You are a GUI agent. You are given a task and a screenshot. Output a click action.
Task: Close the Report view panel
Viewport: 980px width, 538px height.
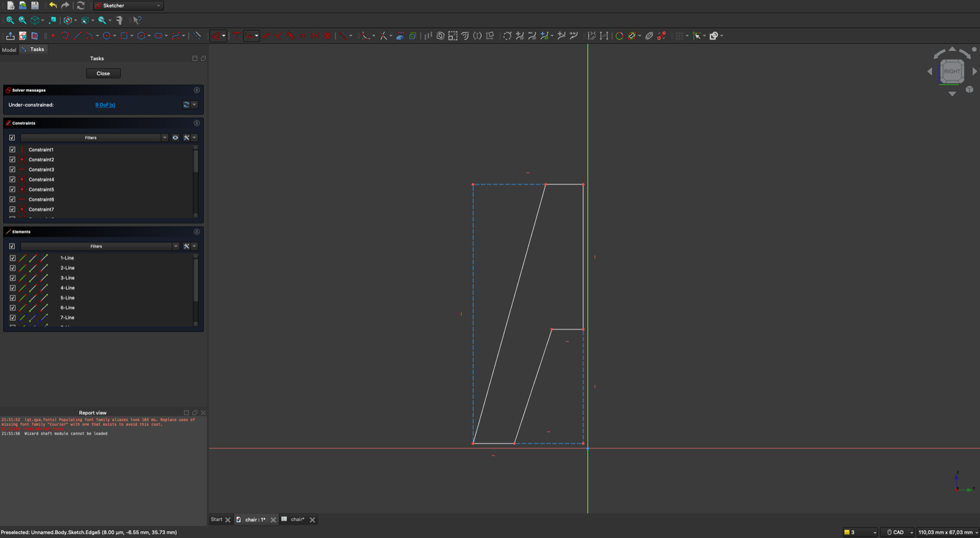pyautogui.click(x=203, y=413)
